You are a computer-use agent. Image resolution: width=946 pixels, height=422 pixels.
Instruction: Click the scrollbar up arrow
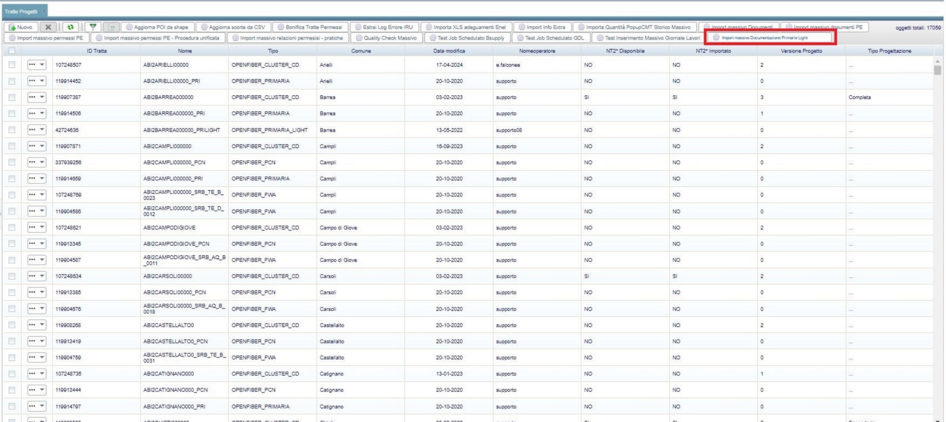click(938, 60)
